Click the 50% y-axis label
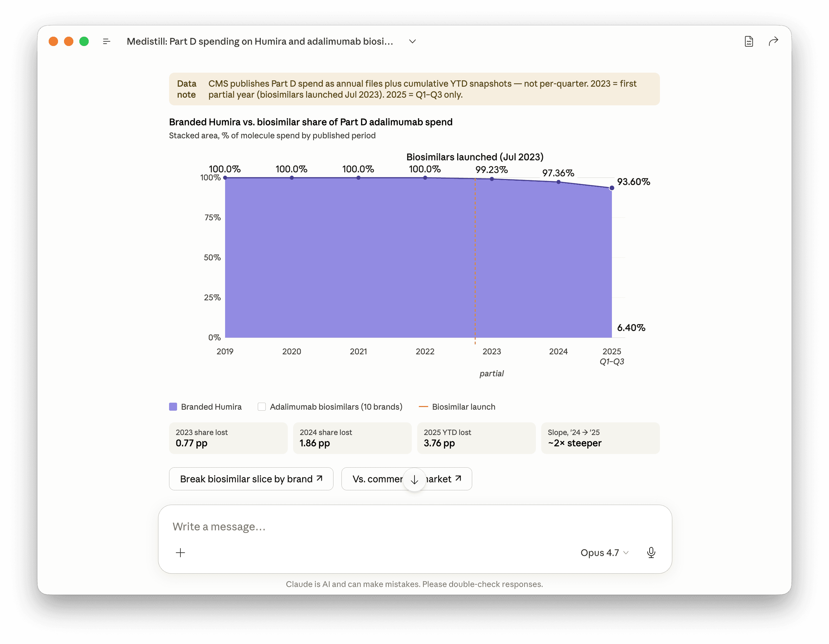The image size is (829, 644). click(x=212, y=257)
